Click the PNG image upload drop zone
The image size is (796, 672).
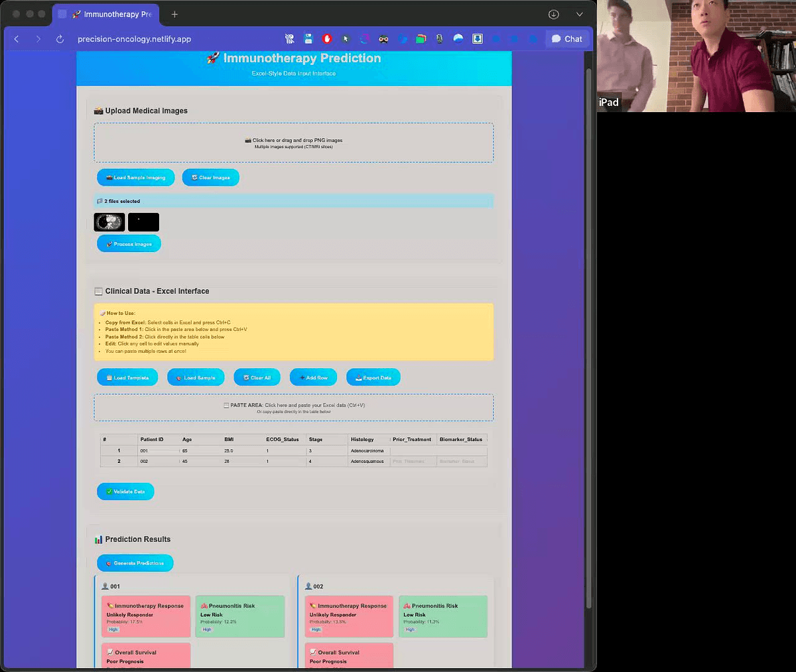(x=294, y=143)
